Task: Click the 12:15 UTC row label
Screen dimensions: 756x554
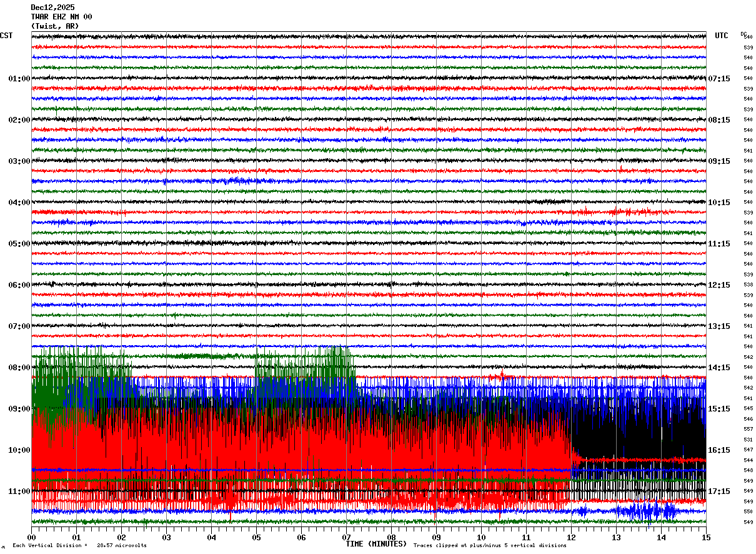Action: [719, 285]
